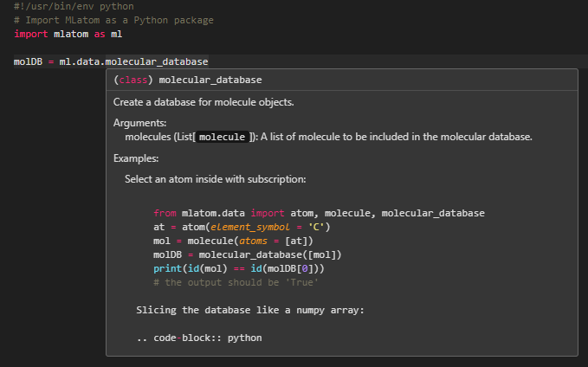The width and height of the screenshot is (588, 367).
Task: Click 'Create a database for molecule objects' text
Action: pos(204,102)
